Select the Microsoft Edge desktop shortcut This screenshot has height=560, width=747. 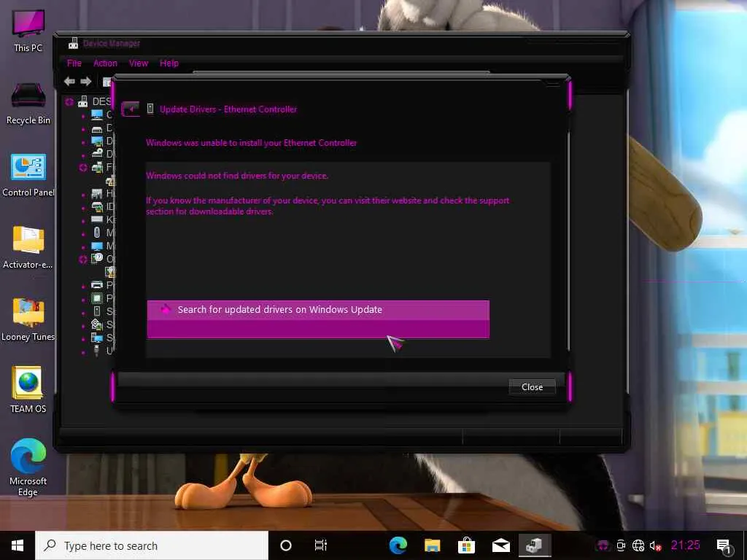pyautogui.click(x=28, y=467)
